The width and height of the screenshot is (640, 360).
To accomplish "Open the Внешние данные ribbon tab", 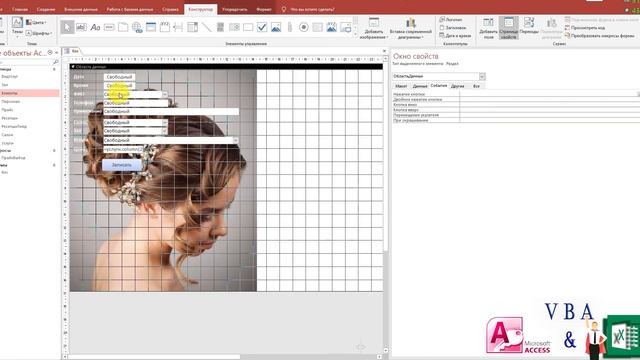I will (x=81, y=9).
